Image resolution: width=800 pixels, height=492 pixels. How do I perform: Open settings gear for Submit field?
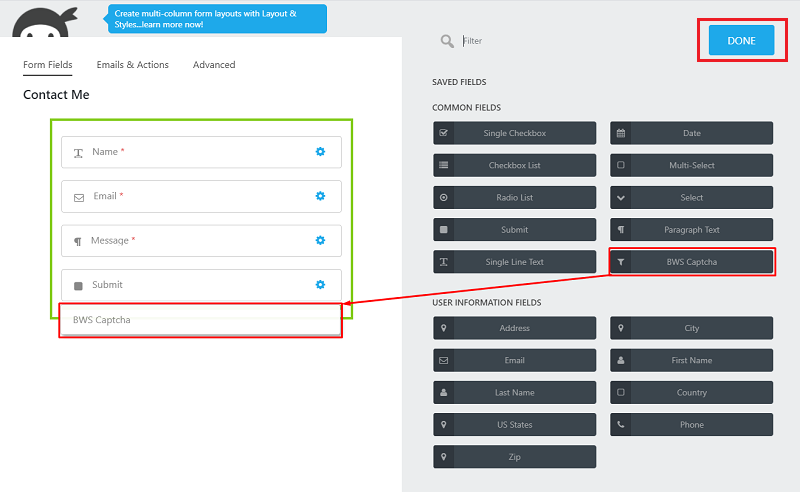(320, 285)
